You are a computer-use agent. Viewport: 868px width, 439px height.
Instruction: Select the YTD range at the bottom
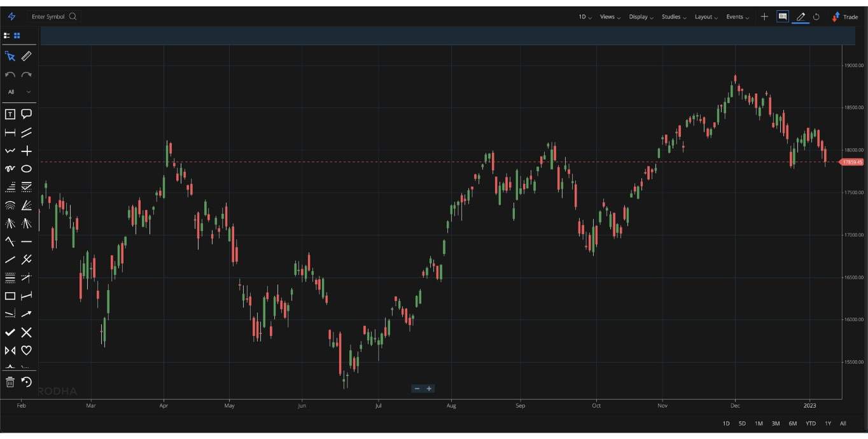click(810, 423)
